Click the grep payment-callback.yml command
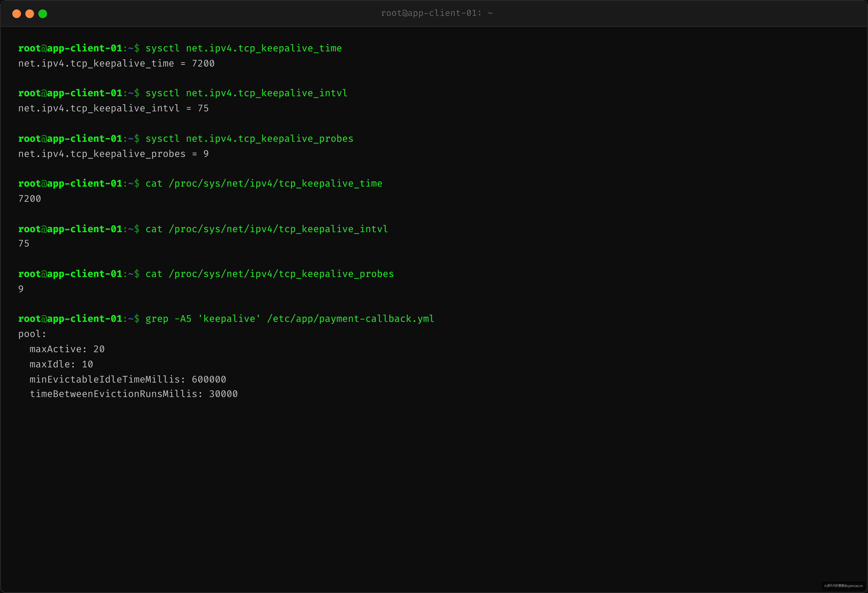Viewport: 868px width, 593px height. [x=290, y=319]
